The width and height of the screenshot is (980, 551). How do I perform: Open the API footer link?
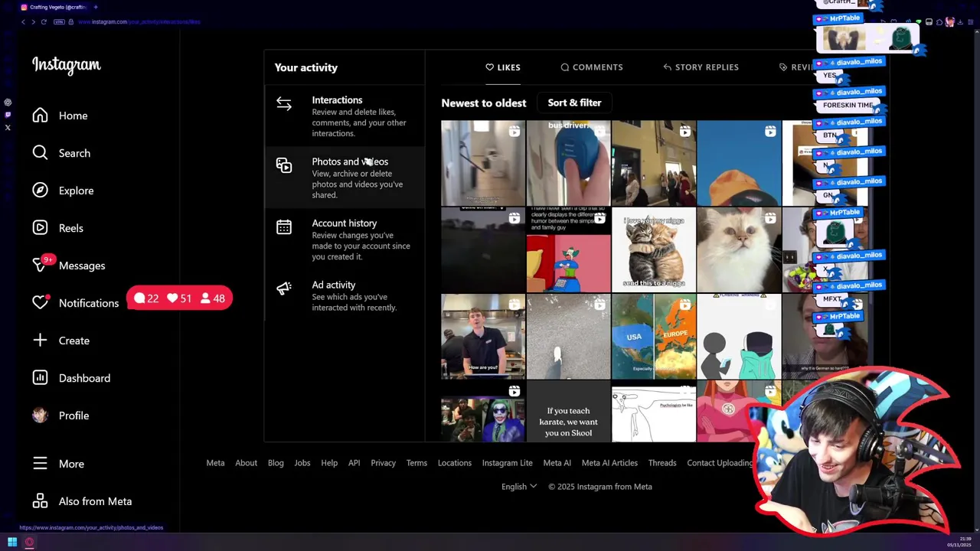point(354,463)
